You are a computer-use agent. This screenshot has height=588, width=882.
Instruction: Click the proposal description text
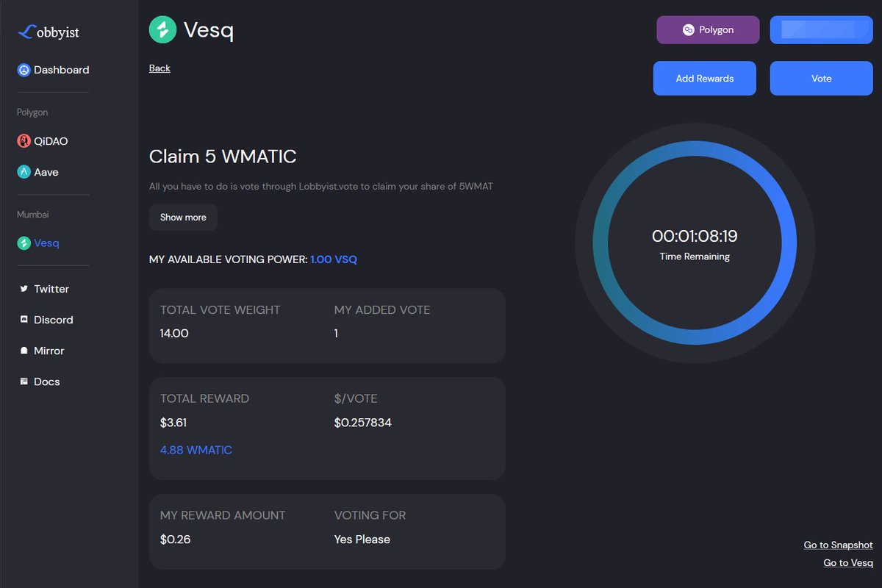(320, 187)
